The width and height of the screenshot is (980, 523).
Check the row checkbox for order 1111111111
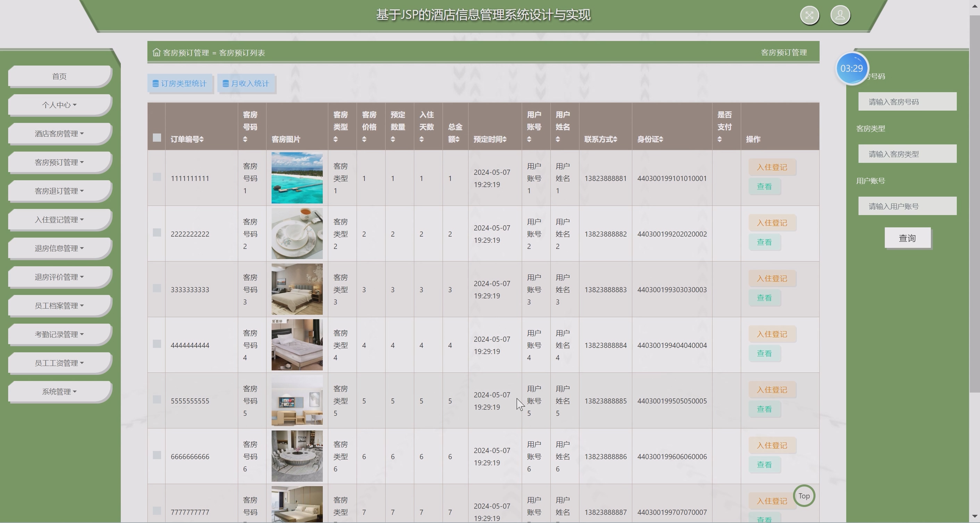click(157, 177)
